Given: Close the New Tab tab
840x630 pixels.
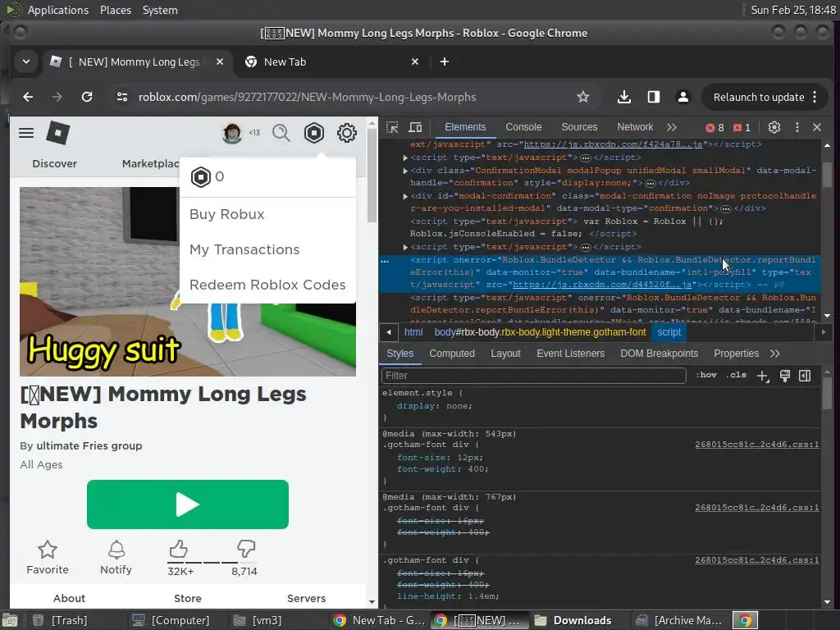Looking at the screenshot, I should coord(414,62).
